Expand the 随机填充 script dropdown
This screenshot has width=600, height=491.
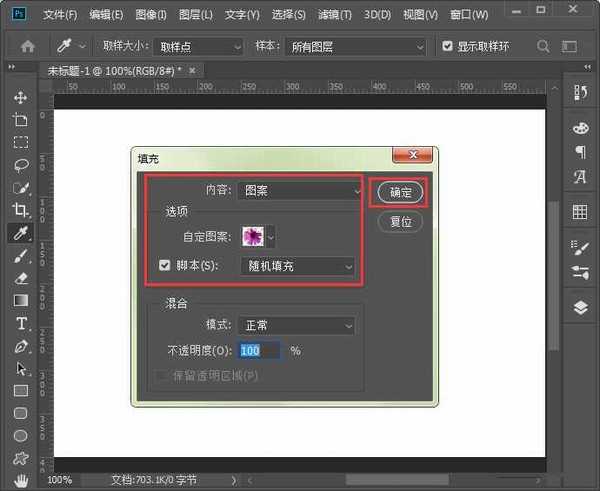pyautogui.click(x=297, y=266)
